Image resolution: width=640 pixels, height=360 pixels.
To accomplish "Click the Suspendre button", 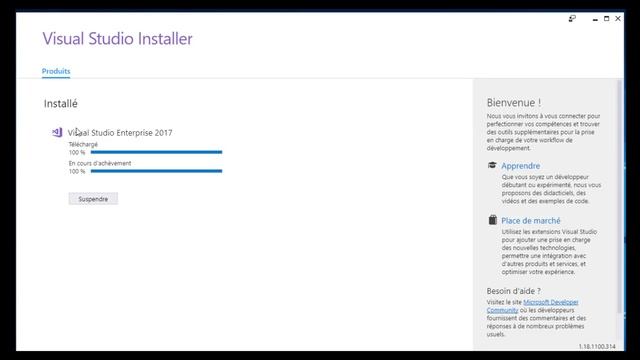I will (93, 199).
